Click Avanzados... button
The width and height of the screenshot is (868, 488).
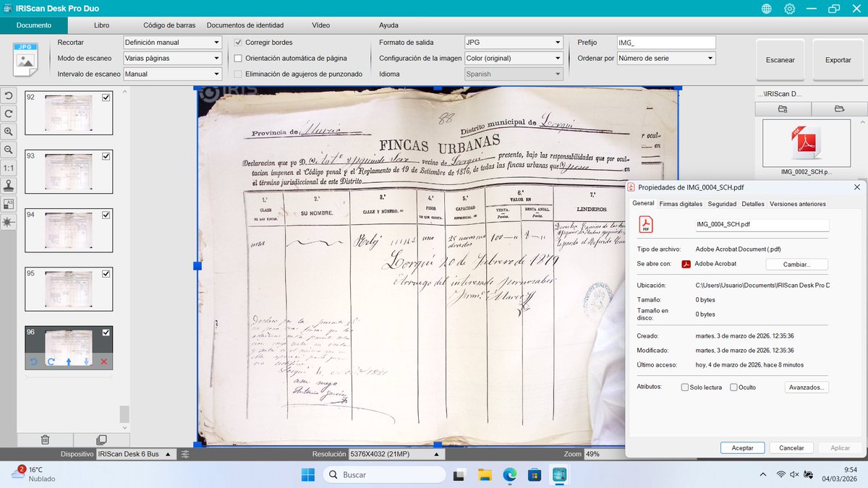807,388
